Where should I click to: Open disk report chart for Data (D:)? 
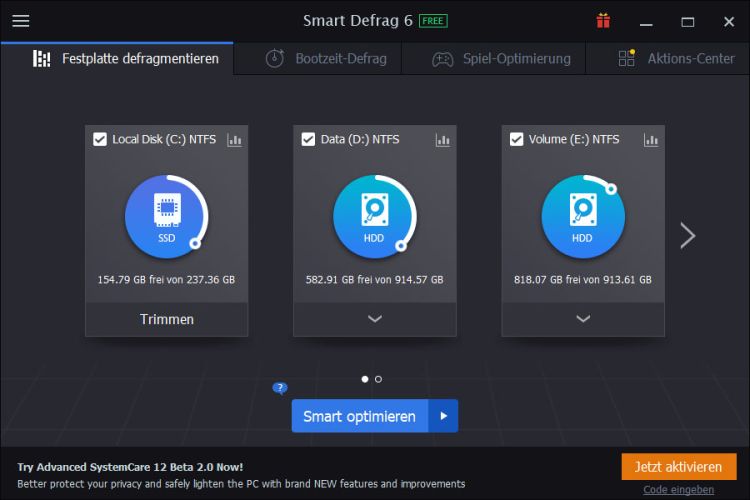click(443, 140)
